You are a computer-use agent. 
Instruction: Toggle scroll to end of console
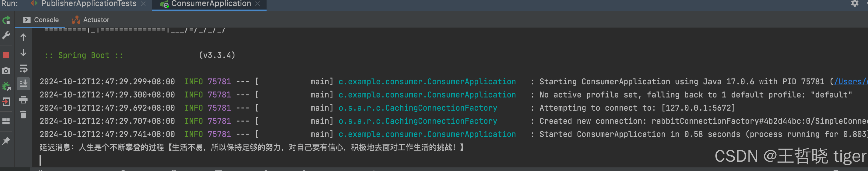(23, 83)
